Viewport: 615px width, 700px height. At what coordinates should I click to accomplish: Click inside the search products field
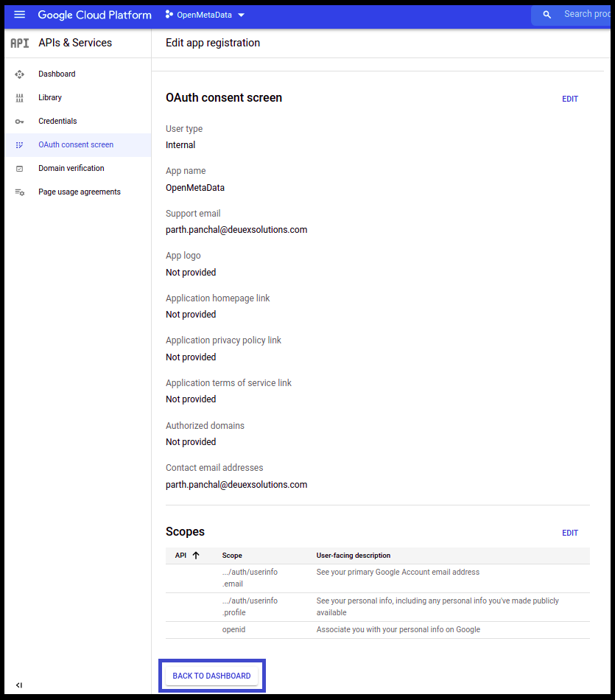pos(582,14)
